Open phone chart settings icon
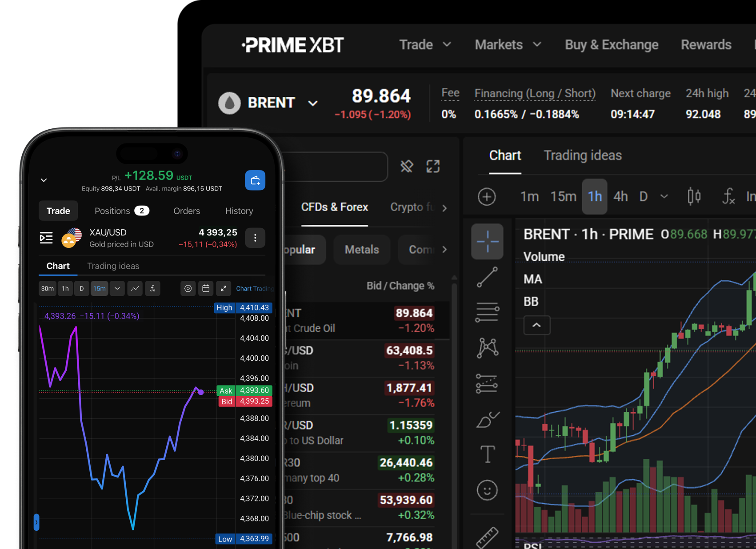The image size is (756, 549). (x=188, y=289)
